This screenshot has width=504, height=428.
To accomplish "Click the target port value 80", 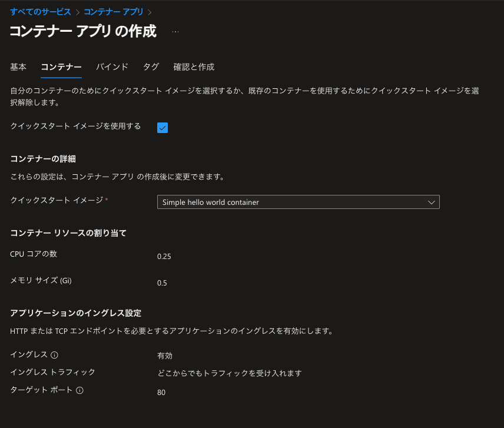I will tap(161, 392).
